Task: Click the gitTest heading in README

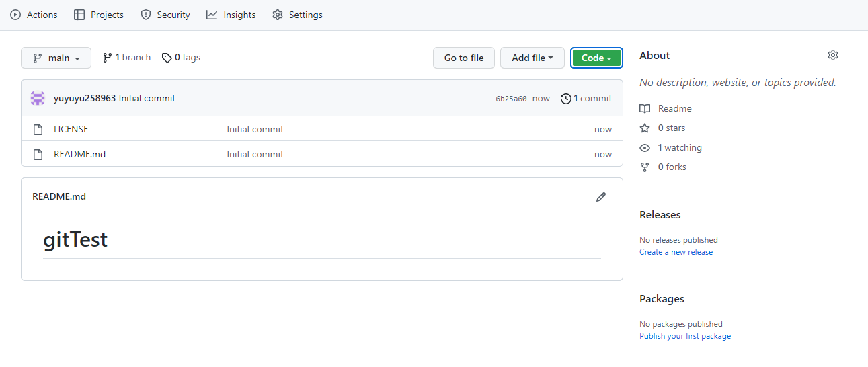Action: point(75,239)
